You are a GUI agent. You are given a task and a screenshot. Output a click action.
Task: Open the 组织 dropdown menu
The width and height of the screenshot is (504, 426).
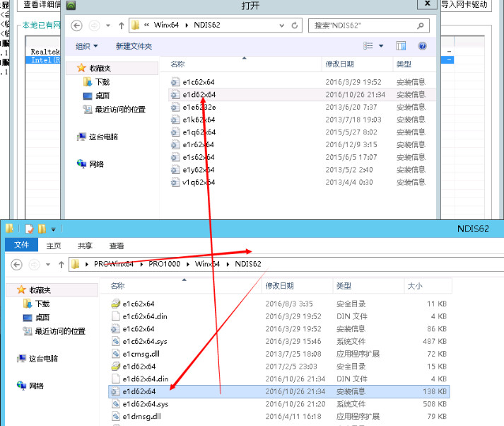pos(87,46)
